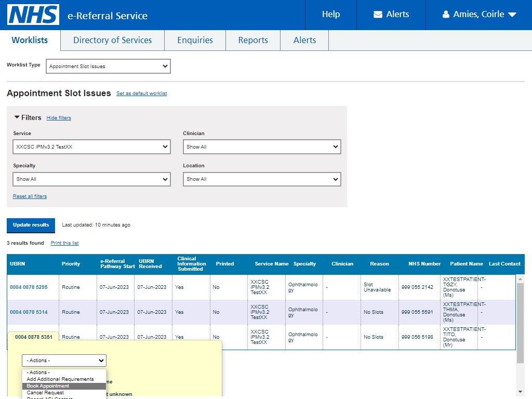Screen dimensions: 532x399
Task: Click UBRN 0004 0878 5351 popup tab
Action: [34, 337]
